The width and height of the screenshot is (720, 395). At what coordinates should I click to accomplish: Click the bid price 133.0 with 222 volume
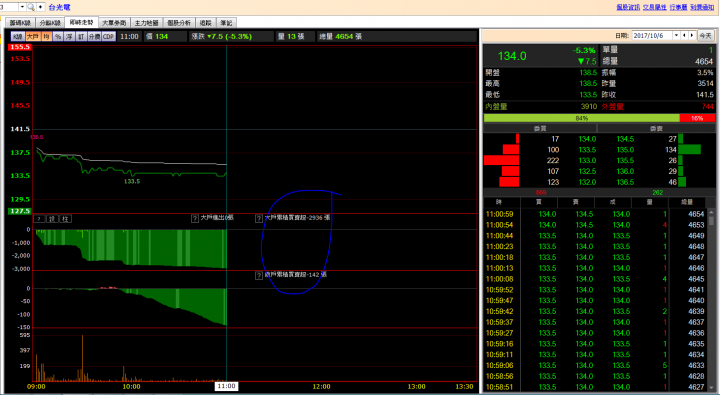(587, 160)
